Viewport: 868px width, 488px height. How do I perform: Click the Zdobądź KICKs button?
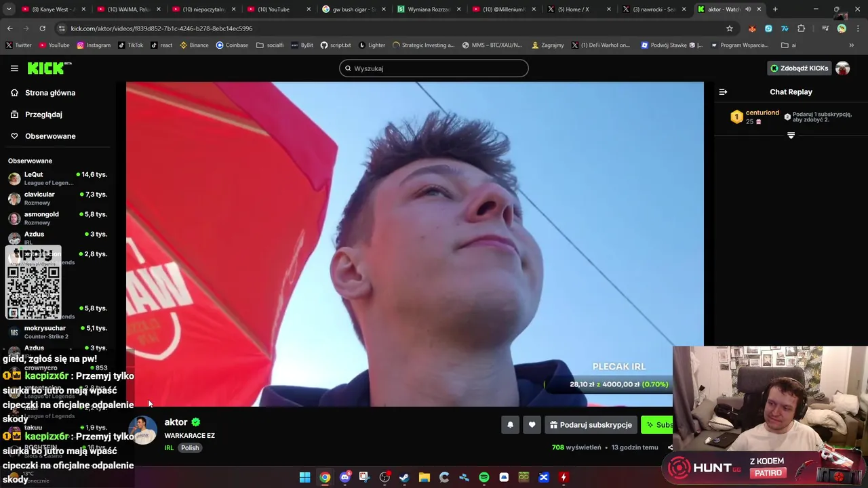[799, 68]
